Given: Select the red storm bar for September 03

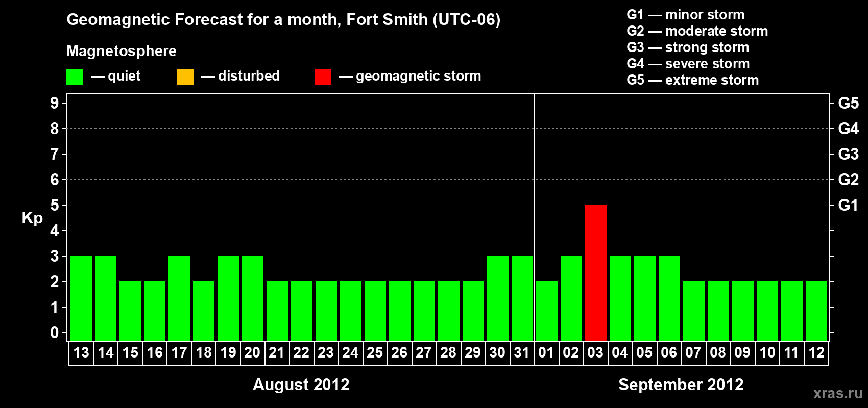Looking at the screenshot, I should pyautogui.click(x=596, y=272).
